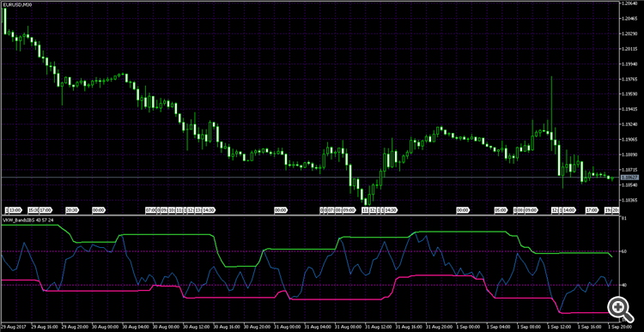This screenshot has height=332, width=644.
Task: Click the 1 Sep 08:00 date label
Action: (x=528, y=328)
